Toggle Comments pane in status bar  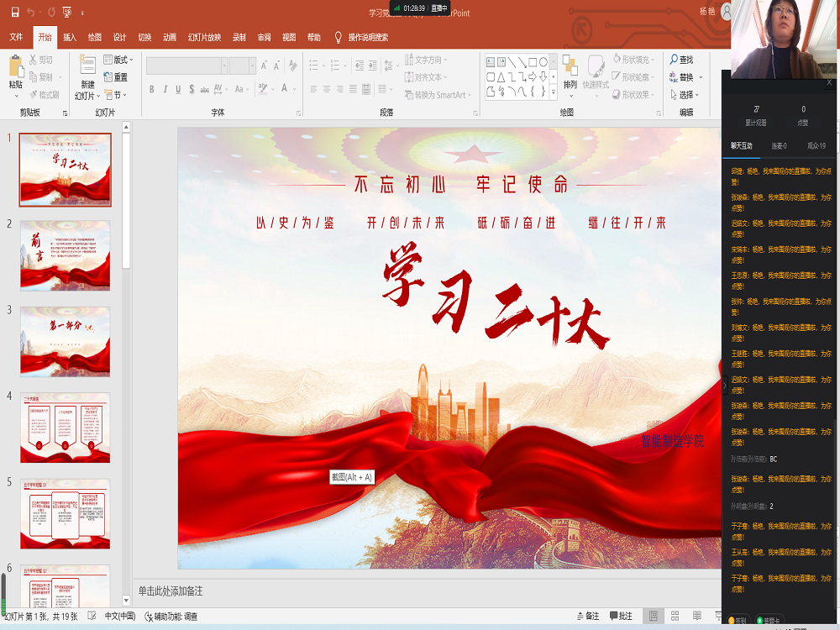pos(621,617)
